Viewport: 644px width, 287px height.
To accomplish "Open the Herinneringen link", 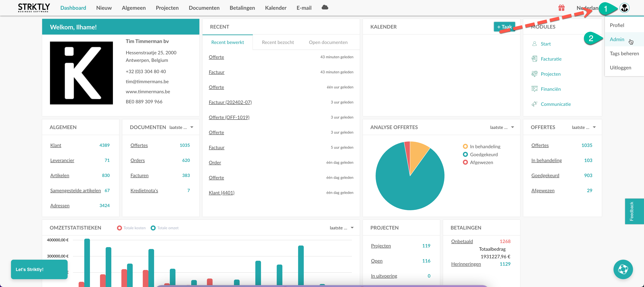I will [x=466, y=264].
